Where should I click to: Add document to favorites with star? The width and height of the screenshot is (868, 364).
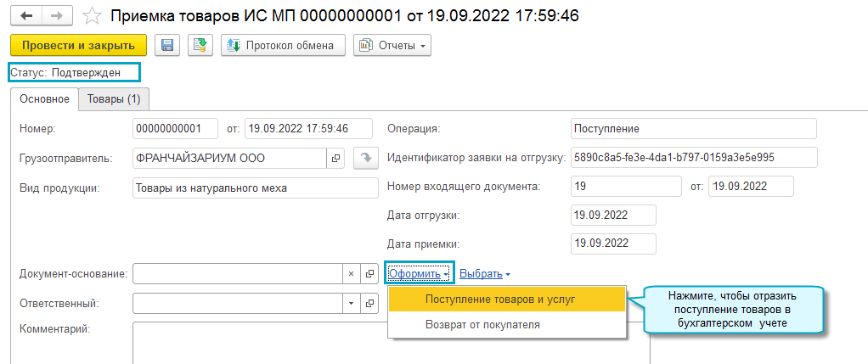coord(94,17)
